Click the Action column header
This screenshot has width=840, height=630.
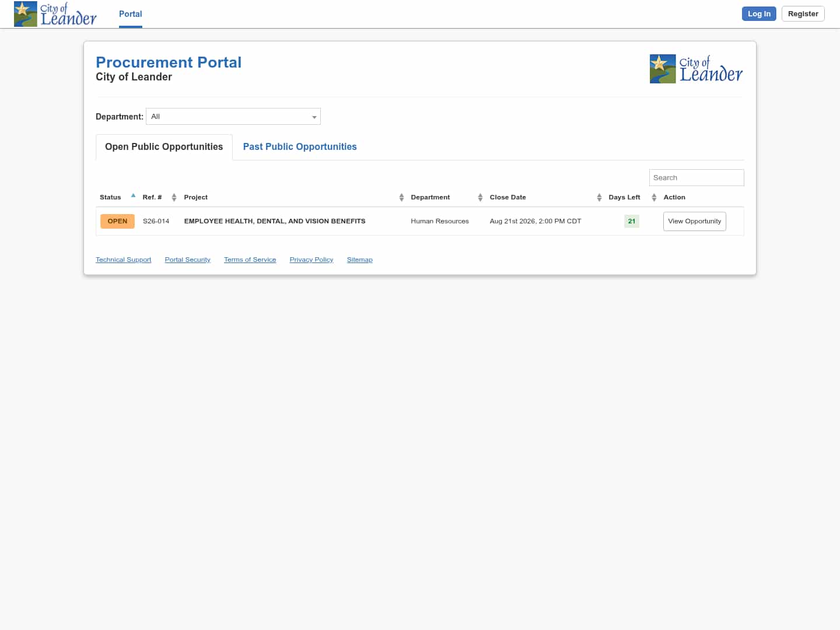(674, 197)
